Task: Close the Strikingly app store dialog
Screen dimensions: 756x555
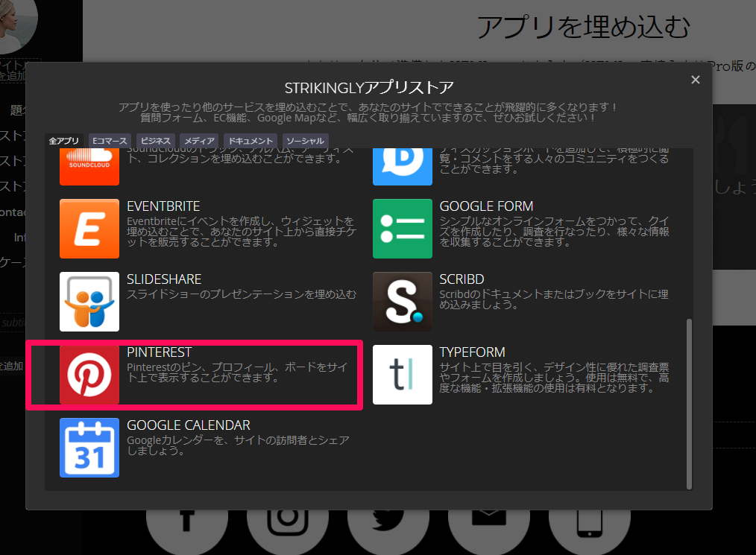Action: point(696,80)
